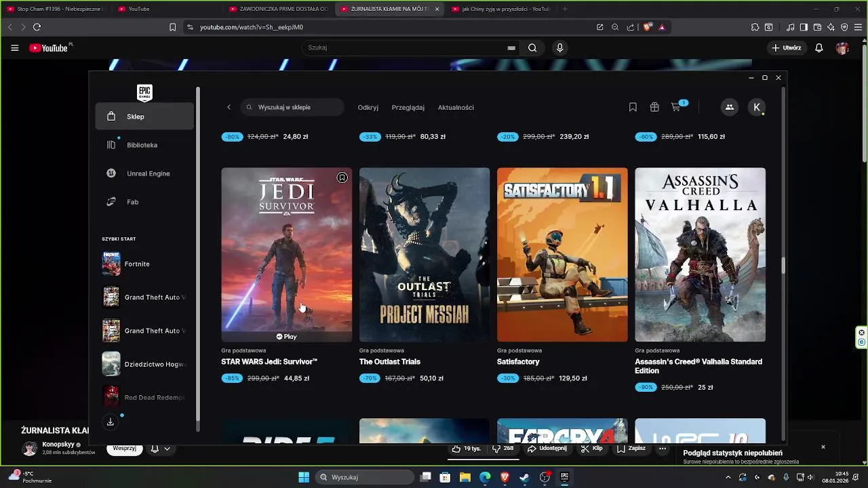This screenshot has height=488, width=868.
Task: Launch Red Dead Redemption from quick start
Action: (x=144, y=397)
